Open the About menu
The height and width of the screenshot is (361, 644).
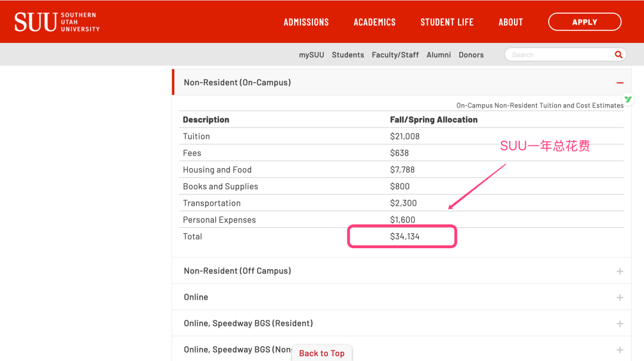pyautogui.click(x=510, y=22)
